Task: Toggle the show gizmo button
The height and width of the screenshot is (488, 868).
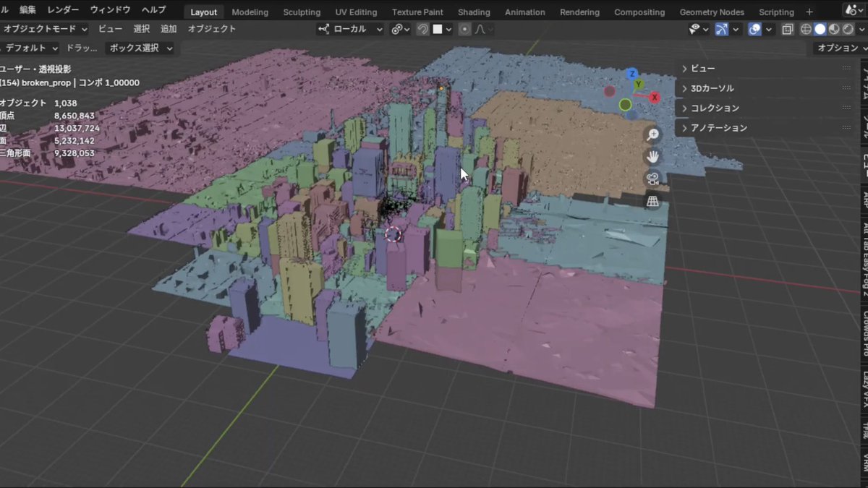Action: [721, 29]
